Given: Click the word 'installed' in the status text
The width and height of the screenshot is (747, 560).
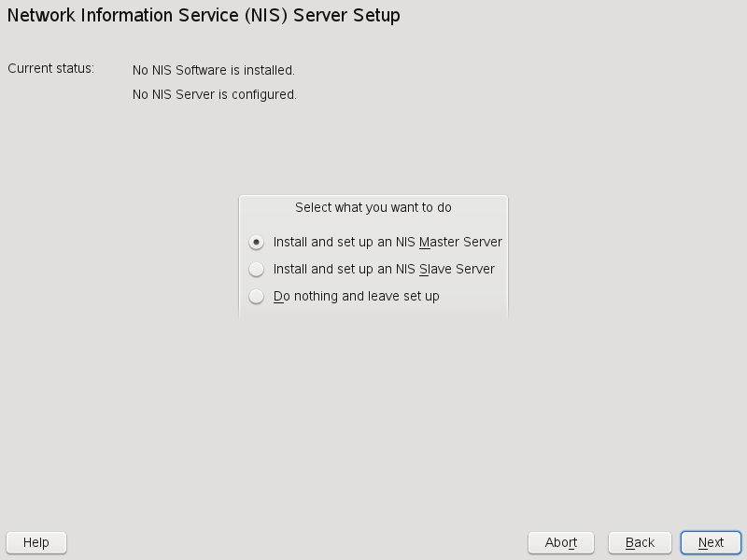Looking at the screenshot, I should click(x=267, y=70).
